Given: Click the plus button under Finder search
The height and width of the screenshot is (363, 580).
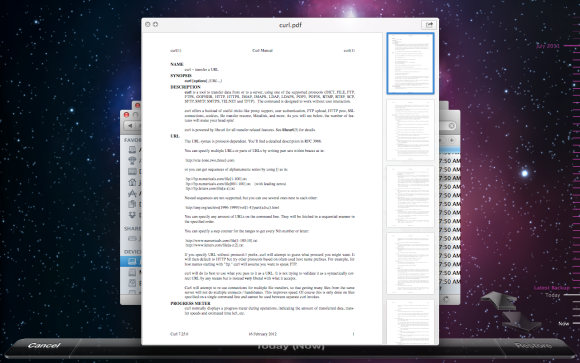Looking at the screenshot, I should tap(451, 140).
